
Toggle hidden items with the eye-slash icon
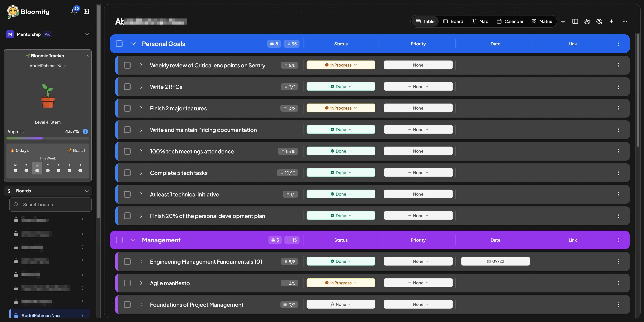599,21
